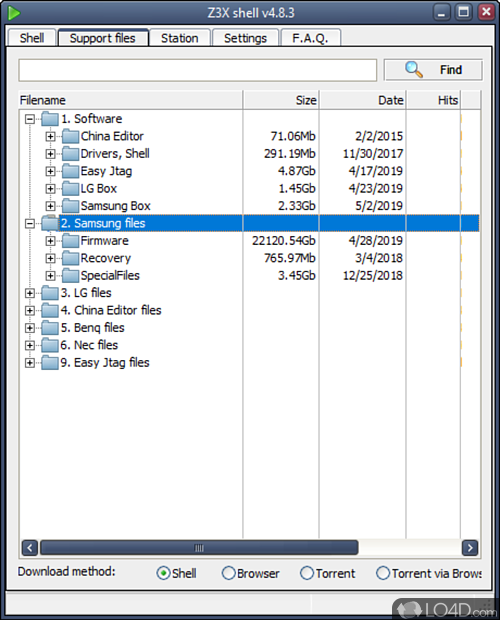
Task: Click the magnifying glass search icon
Action: click(413, 70)
